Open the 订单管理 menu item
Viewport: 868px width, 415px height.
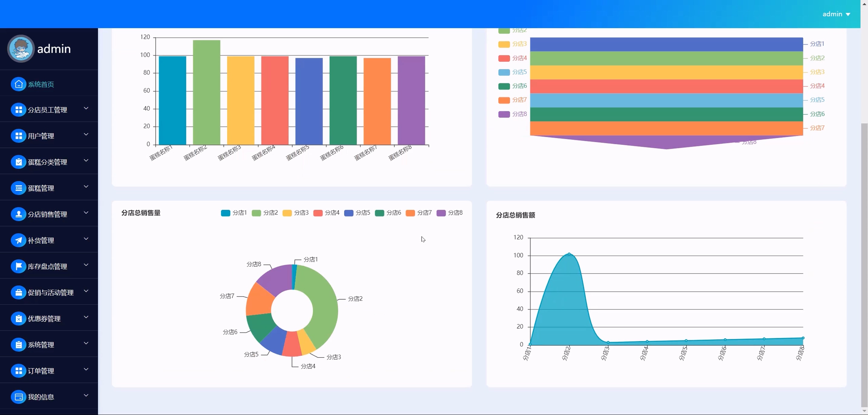click(41, 371)
